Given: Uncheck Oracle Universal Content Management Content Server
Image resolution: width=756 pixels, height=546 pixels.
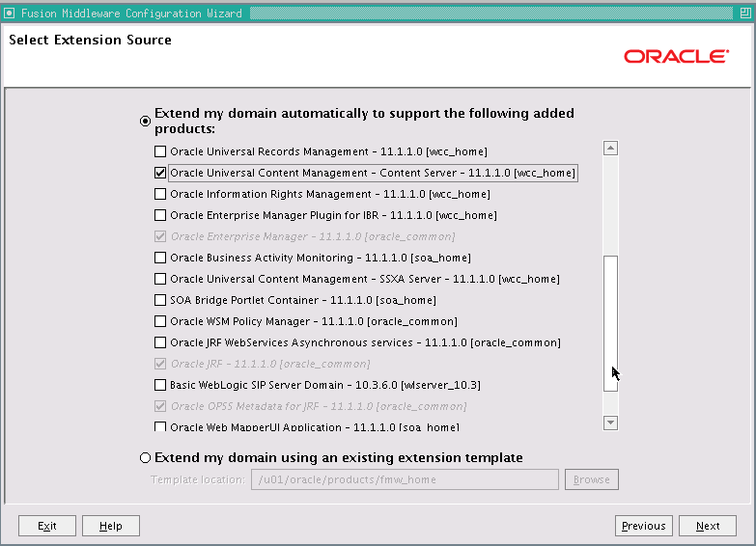Looking at the screenshot, I should (x=160, y=173).
